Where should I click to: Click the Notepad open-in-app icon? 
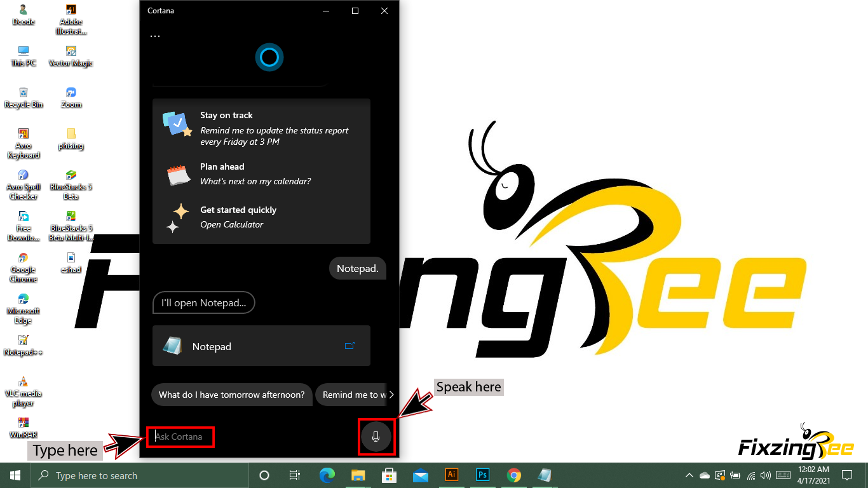(x=349, y=346)
